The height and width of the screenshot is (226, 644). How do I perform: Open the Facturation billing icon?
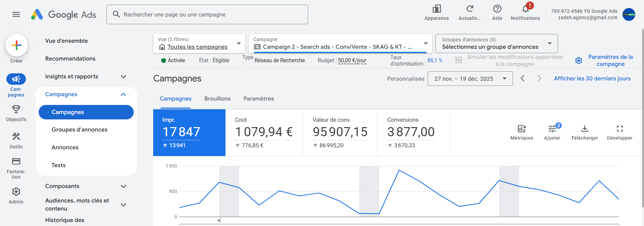click(x=16, y=161)
